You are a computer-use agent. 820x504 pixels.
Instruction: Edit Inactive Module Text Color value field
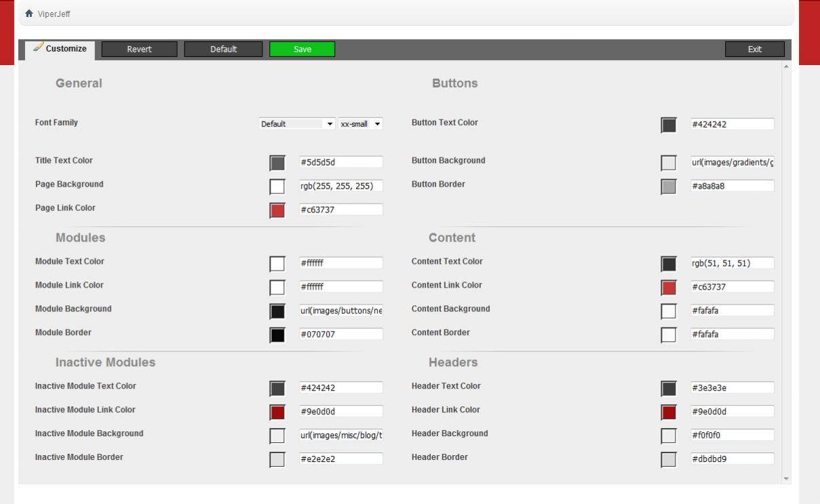coord(341,388)
